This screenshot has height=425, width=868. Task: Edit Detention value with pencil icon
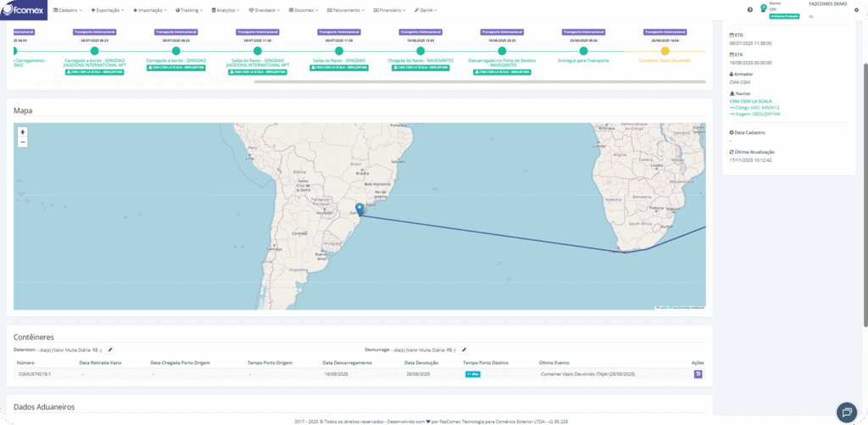point(110,350)
